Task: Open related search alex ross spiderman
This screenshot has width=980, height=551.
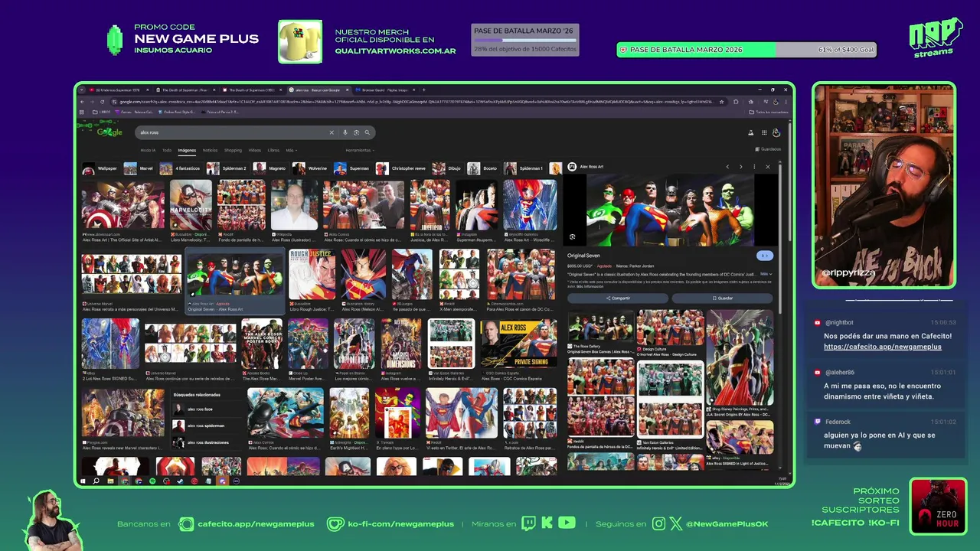Action: click(205, 425)
